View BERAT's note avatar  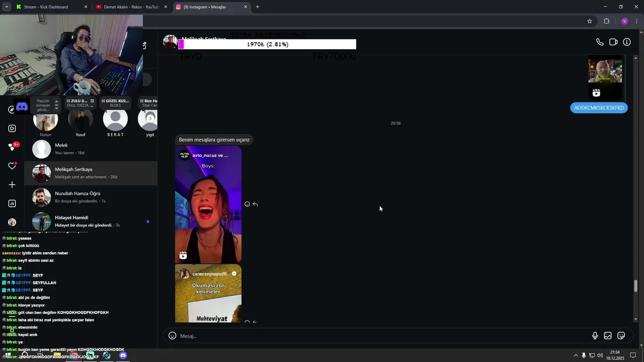tap(115, 120)
